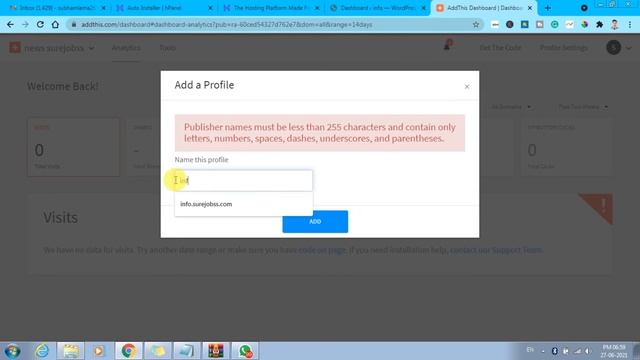Click the AddThis logo icon
The image size is (640, 360).
[15, 48]
